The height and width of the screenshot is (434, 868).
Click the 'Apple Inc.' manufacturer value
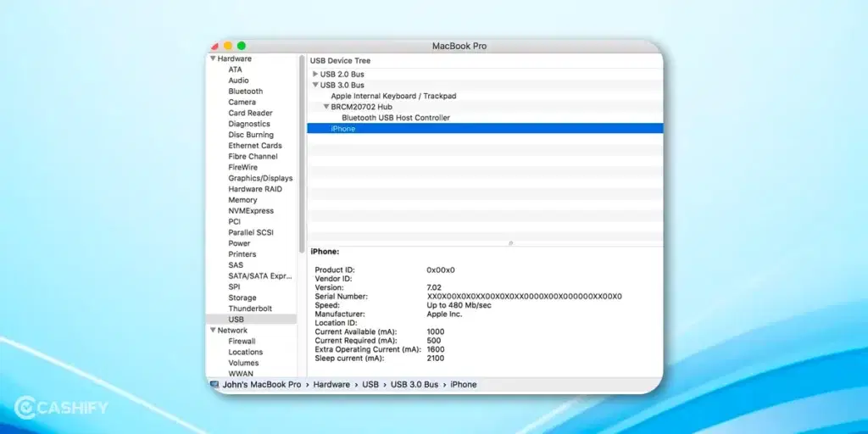tap(444, 314)
